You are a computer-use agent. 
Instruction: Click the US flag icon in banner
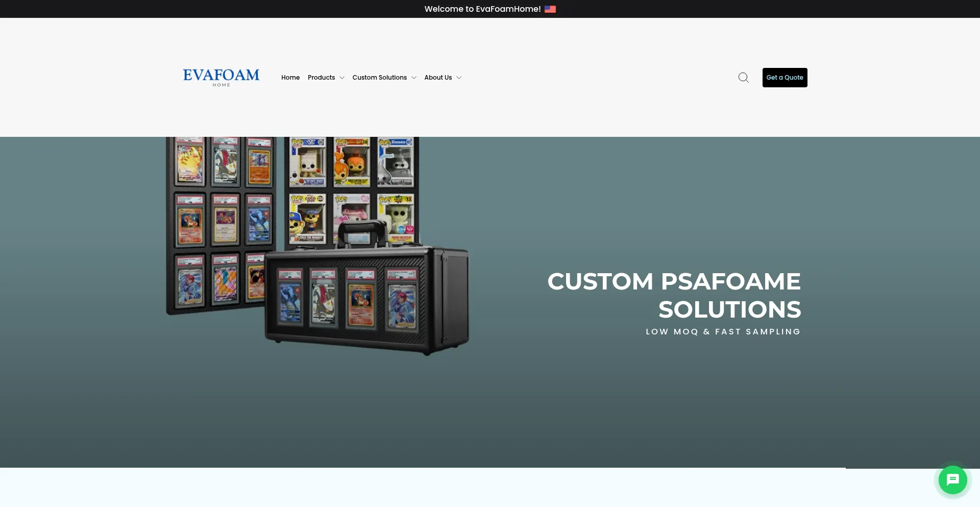[550, 9]
